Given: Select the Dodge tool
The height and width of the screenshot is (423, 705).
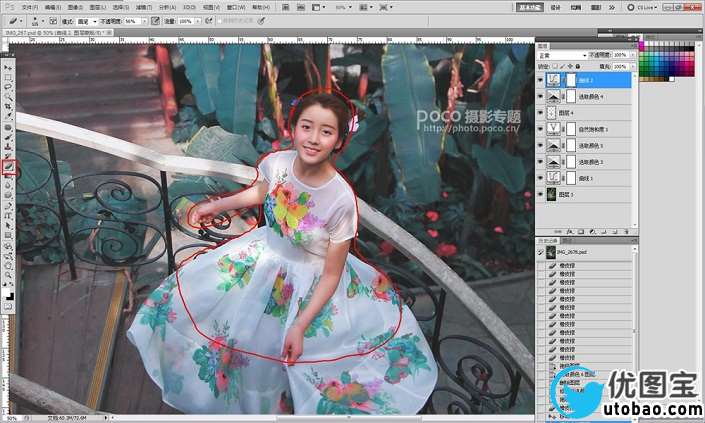Looking at the screenshot, I should [x=8, y=196].
